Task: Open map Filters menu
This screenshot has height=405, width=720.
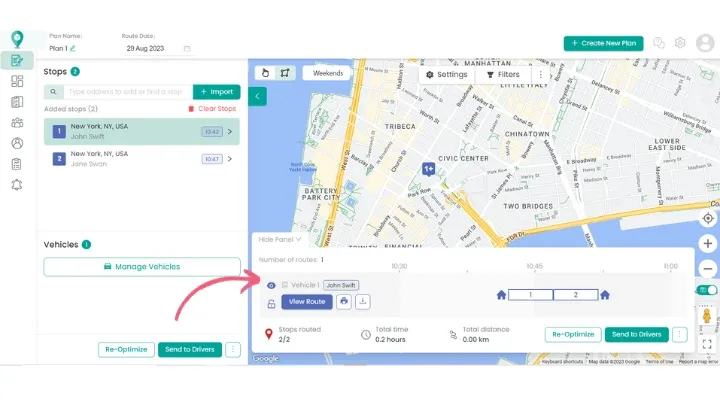Action: click(503, 74)
